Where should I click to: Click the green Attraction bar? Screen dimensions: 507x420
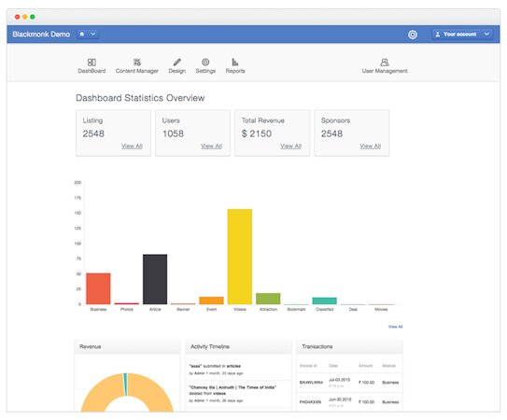[x=268, y=299]
